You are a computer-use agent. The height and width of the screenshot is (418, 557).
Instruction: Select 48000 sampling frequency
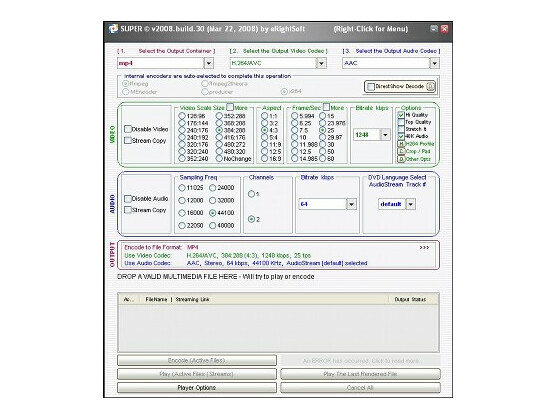(212, 226)
